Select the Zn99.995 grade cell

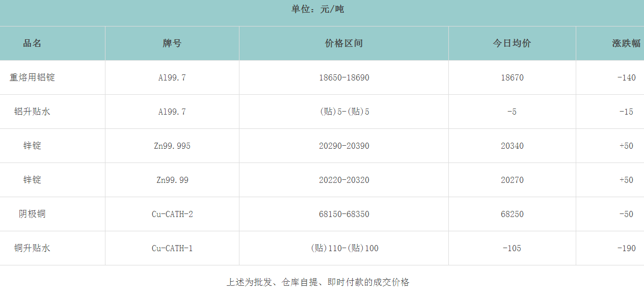click(172, 146)
